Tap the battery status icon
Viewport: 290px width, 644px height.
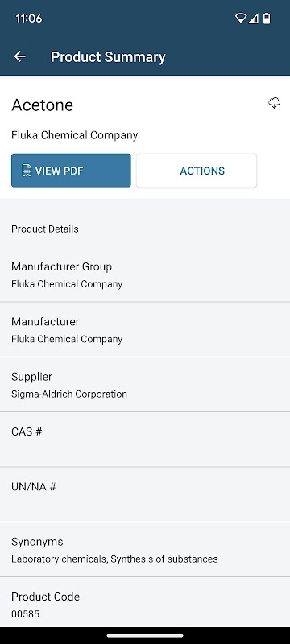[267, 19]
